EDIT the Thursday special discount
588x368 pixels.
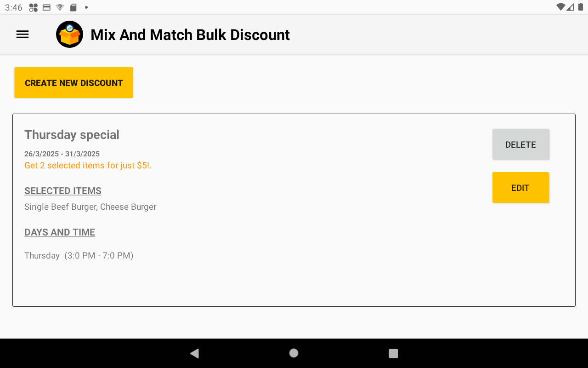(520, 187)
